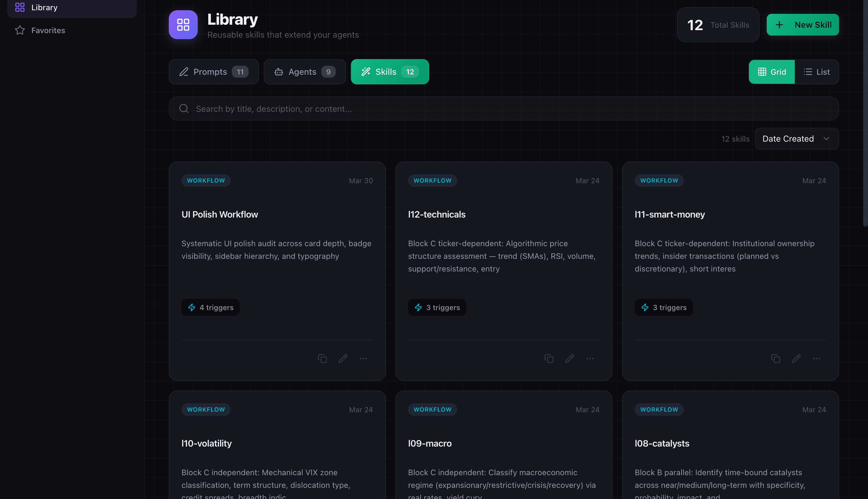Open the l11-smart-money card title
This screenshot has width=868, height=499.
(670, 215)
